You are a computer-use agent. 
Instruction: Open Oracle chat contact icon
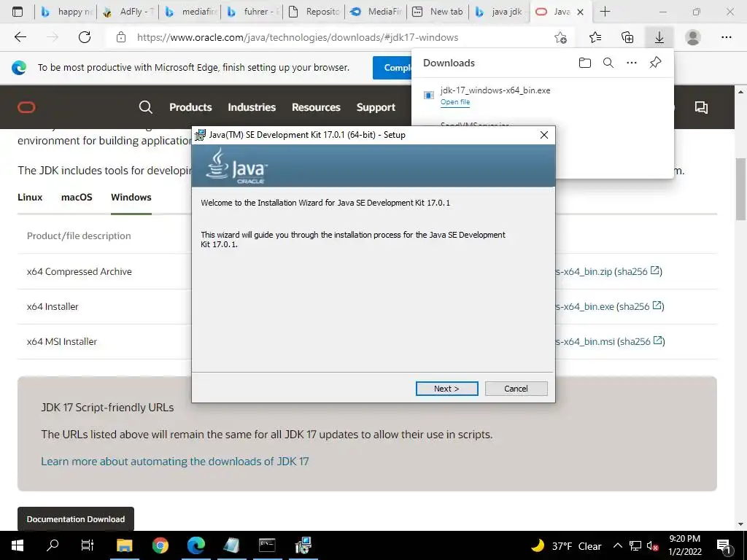(701, 107)
